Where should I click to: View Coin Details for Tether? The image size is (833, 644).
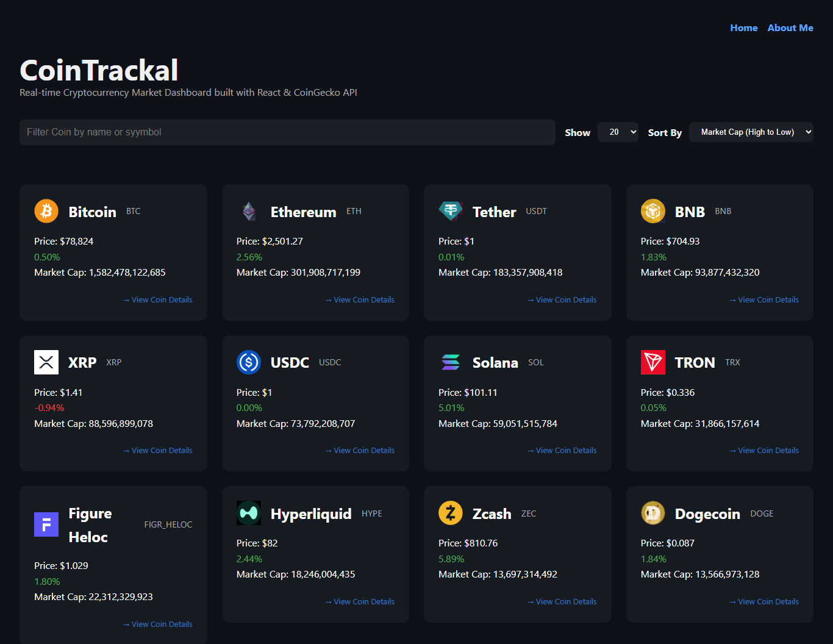pyautogui.click(x=562, y=300)
